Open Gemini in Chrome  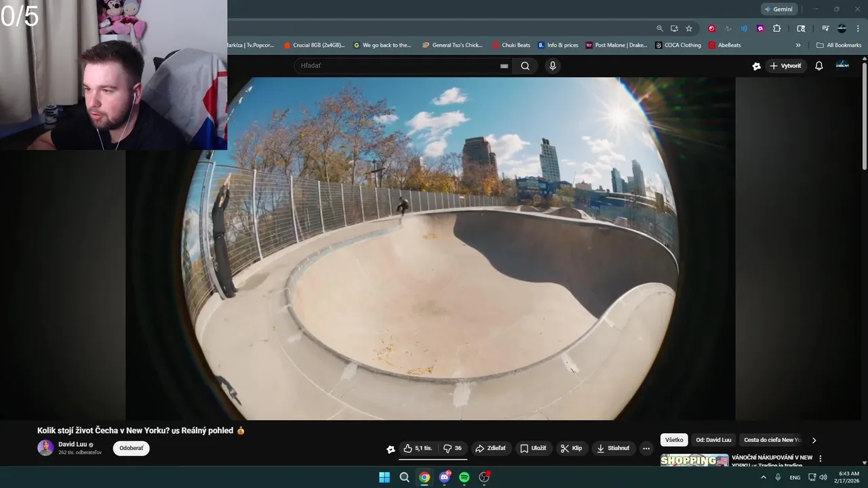(x=778, y=9)
